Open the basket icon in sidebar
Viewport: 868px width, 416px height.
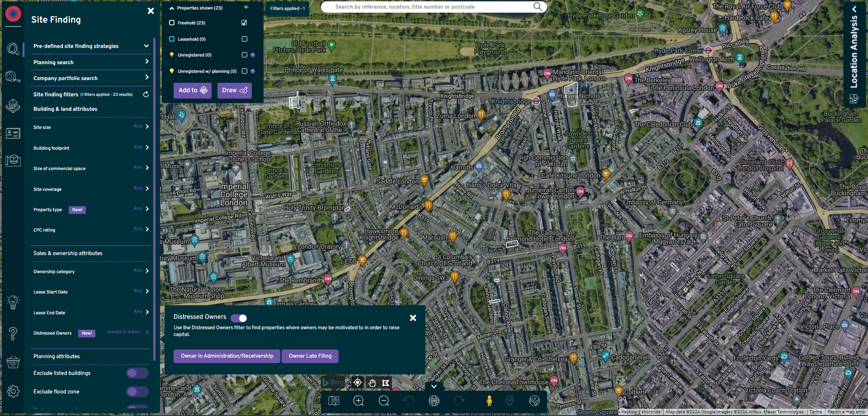point(13,362)
